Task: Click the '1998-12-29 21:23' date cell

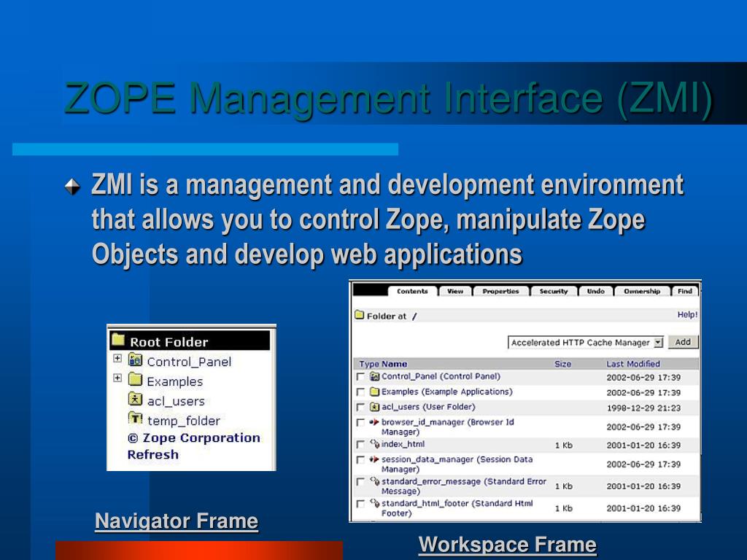Action: [x=643, y=408]
